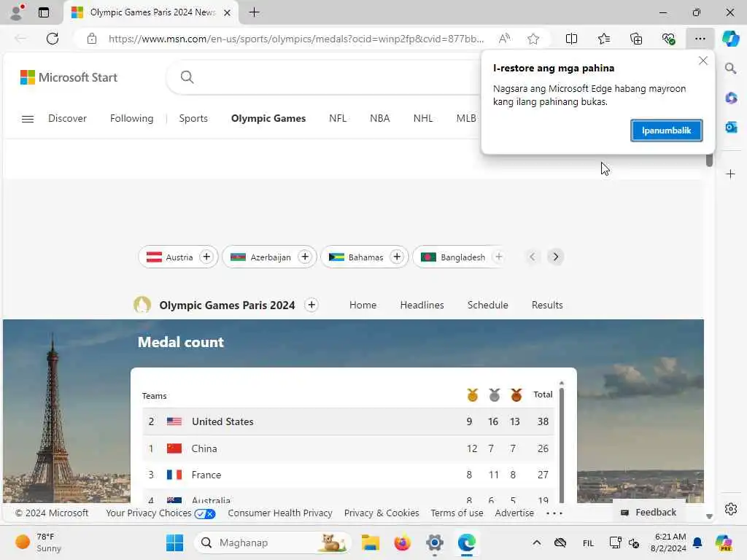Open tab actions menu icon
The height and width of the screenshot is (560, 747).
[x=44, y=12]
